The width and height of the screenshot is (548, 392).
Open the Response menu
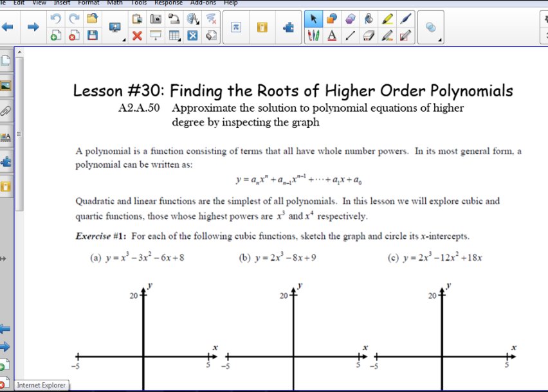tap(168, 3)
